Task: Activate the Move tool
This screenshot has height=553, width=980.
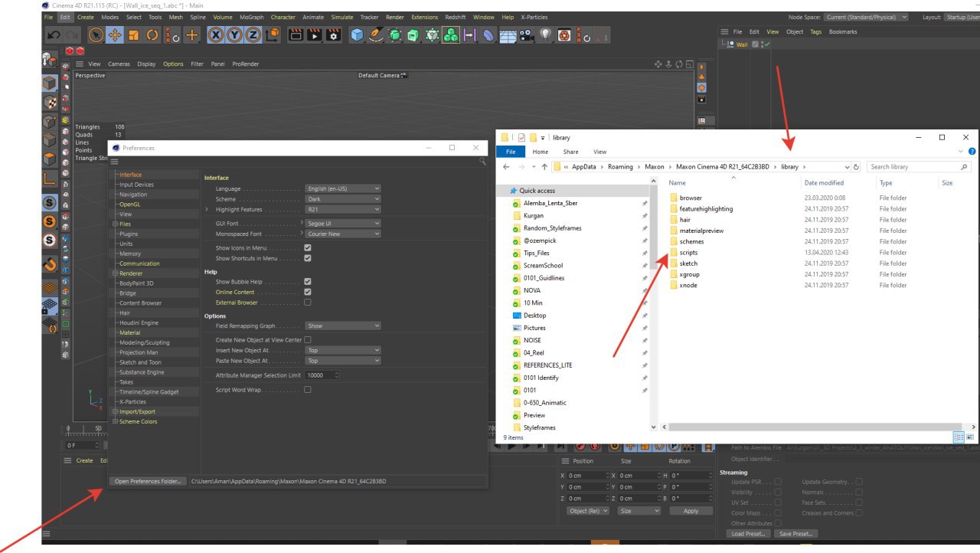Action: click(x=115, y=34)
